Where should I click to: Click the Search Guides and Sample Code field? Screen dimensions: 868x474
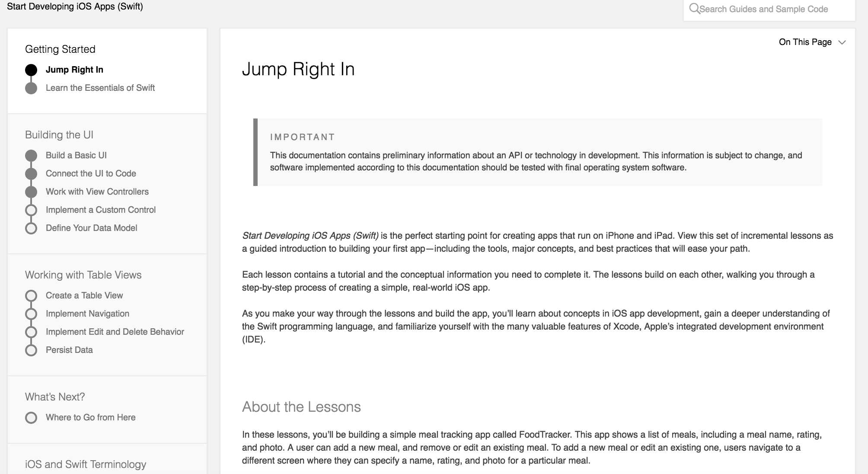[769, 9]
